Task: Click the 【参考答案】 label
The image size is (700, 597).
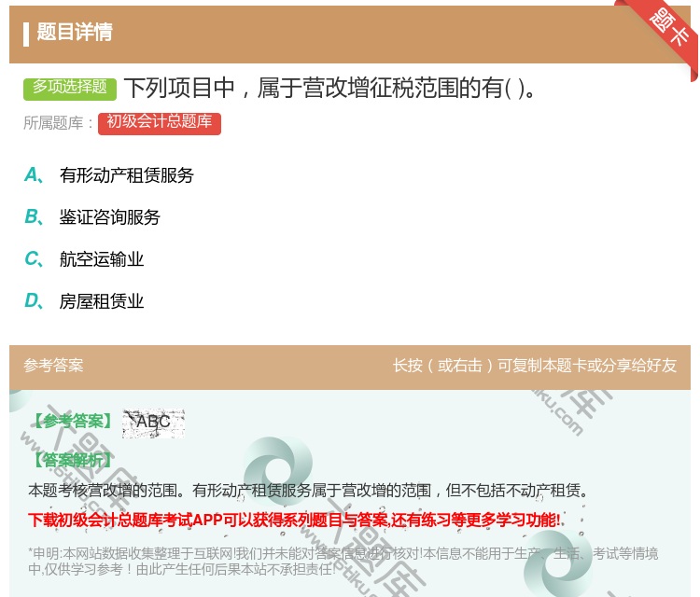Action: click(x=73, y=421)
